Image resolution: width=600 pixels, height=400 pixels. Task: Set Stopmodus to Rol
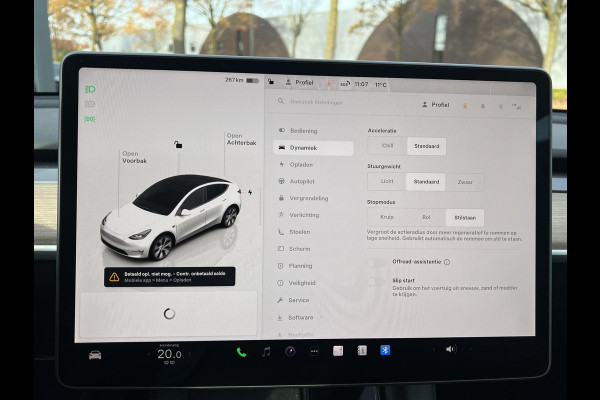426,217
